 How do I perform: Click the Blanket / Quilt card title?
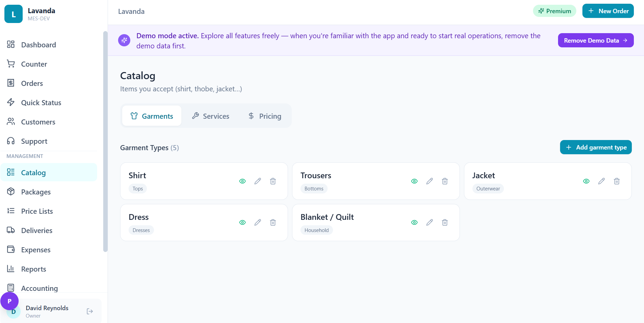coord(327,217)
